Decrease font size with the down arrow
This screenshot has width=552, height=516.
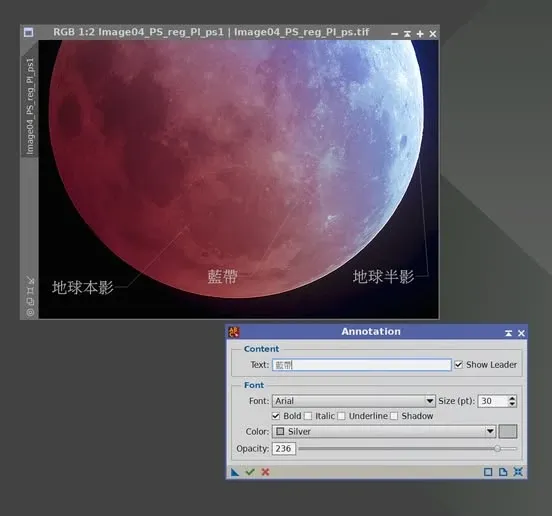point(512,404)
